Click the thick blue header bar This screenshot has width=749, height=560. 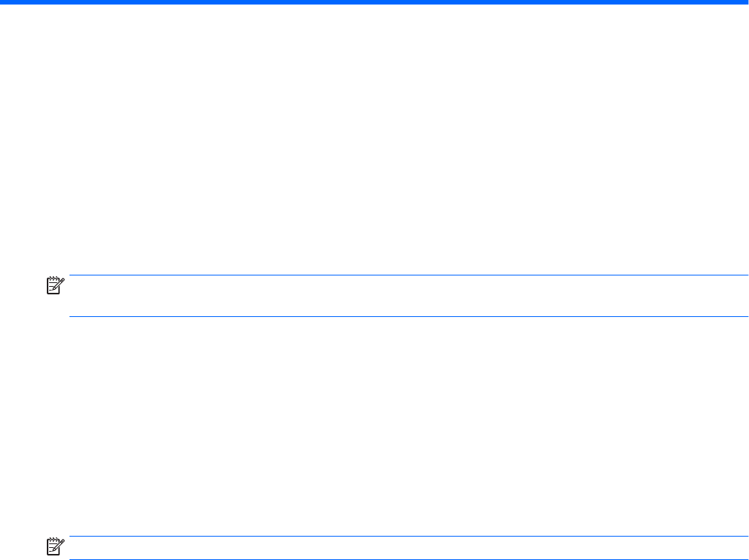pyautogui.click(x=374, y=3)
